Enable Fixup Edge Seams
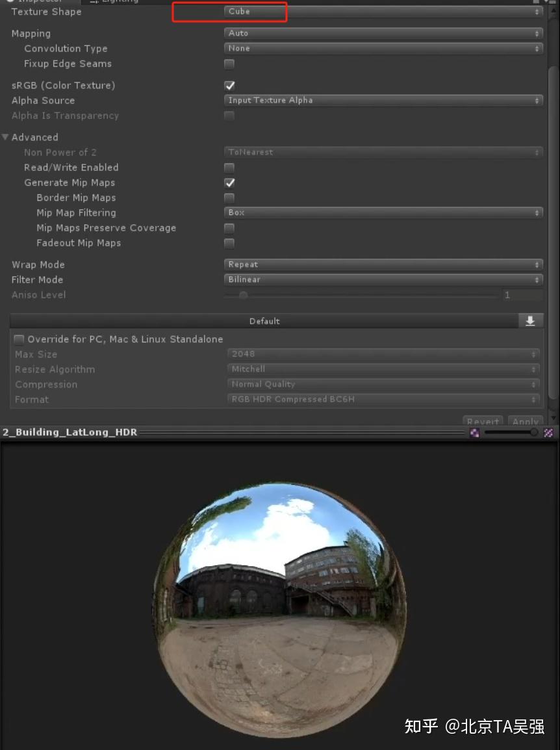Viewport: 560px width, 750px height. [229, 64]
